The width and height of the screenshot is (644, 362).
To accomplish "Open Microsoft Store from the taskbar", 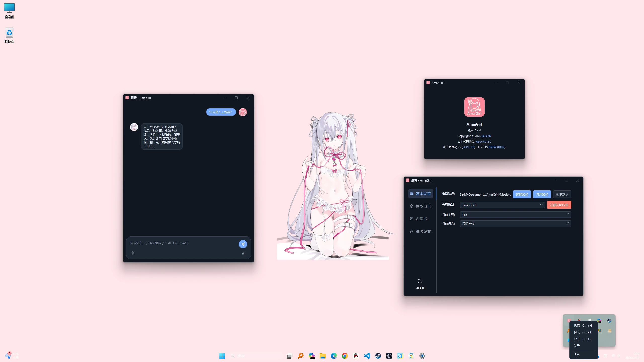I will 411,356.
